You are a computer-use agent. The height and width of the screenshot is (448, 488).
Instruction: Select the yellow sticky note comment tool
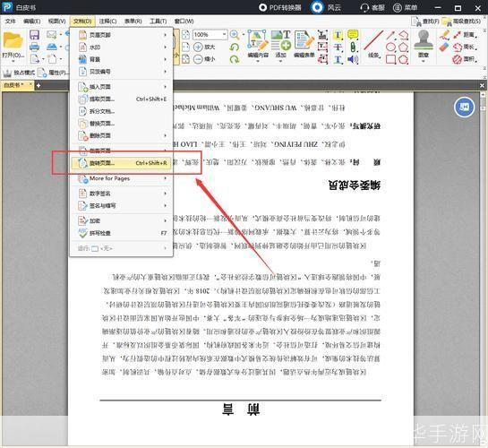[x=353, y=35]
